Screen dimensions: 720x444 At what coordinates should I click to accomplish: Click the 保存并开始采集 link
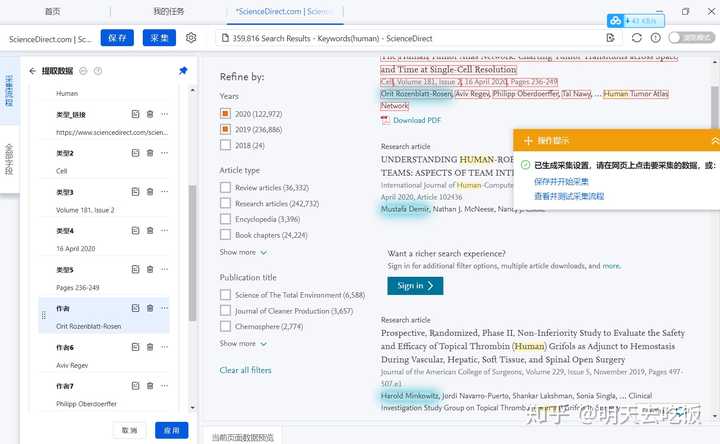click(x=561, y=181)
